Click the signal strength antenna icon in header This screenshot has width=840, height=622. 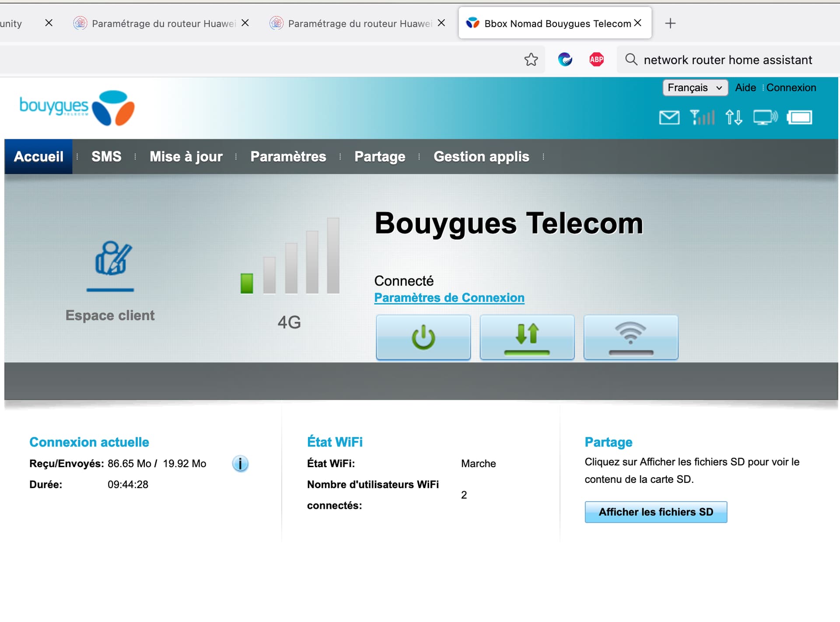702,117
